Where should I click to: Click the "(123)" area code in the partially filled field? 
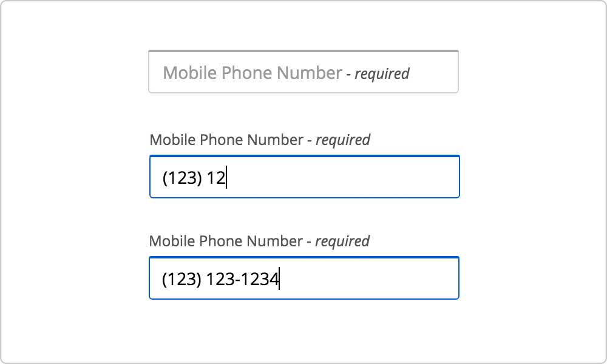pos(182,178)
